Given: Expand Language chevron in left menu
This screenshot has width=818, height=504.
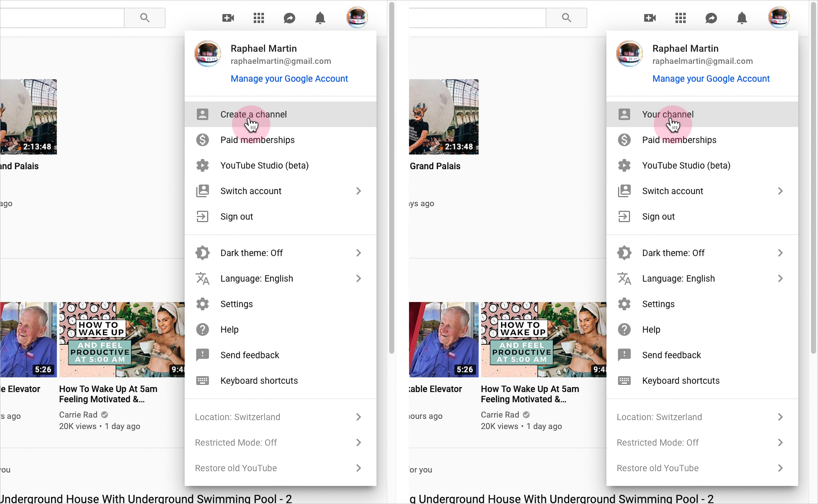Looking at the screenshot, I should (x=359, y=279).
